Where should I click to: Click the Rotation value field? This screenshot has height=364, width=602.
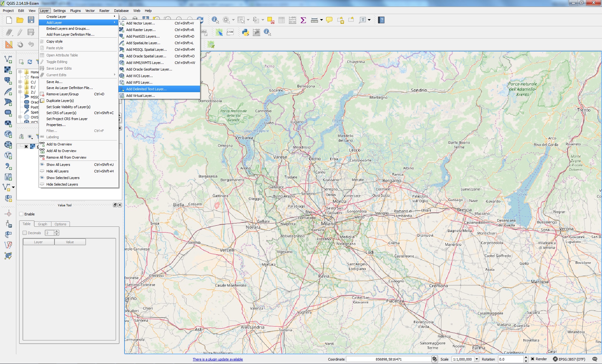(x=510, y=359)
